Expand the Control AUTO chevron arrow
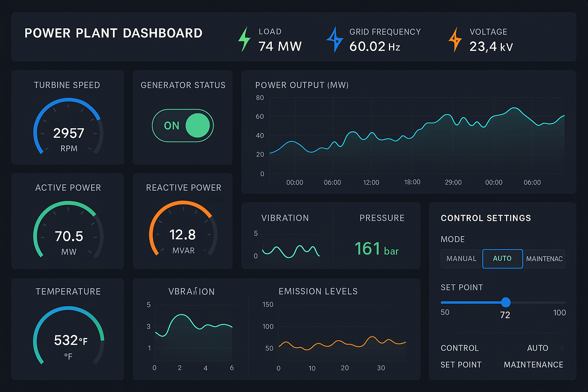 (x=562, y=348)
